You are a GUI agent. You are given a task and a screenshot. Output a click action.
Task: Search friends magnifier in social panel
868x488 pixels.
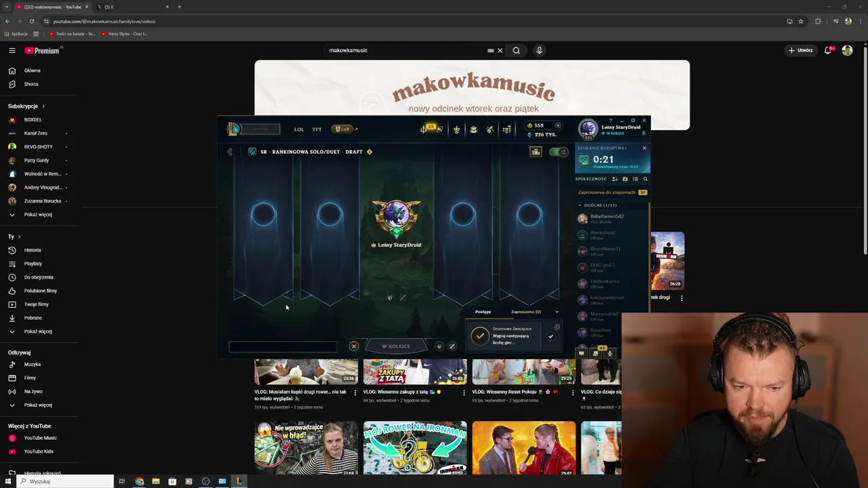point(645,179)
